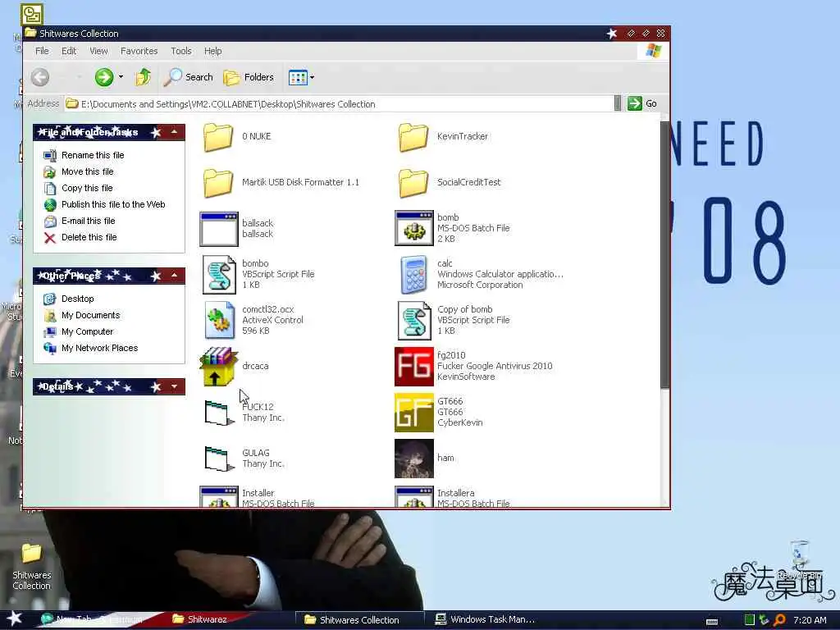Switch to Windows Task Manager taskbar button

485,619
